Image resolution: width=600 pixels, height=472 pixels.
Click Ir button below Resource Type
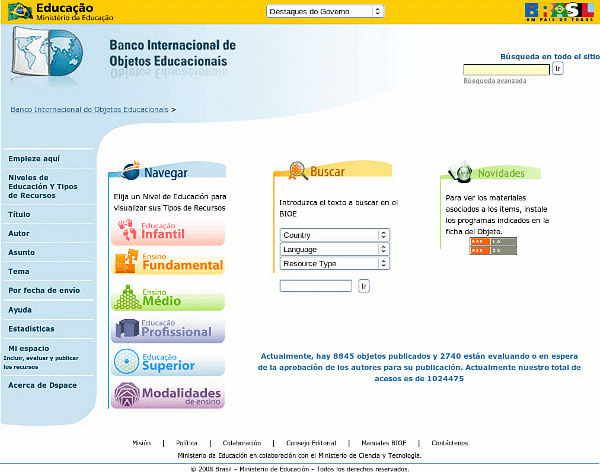(x=364, y=286)
